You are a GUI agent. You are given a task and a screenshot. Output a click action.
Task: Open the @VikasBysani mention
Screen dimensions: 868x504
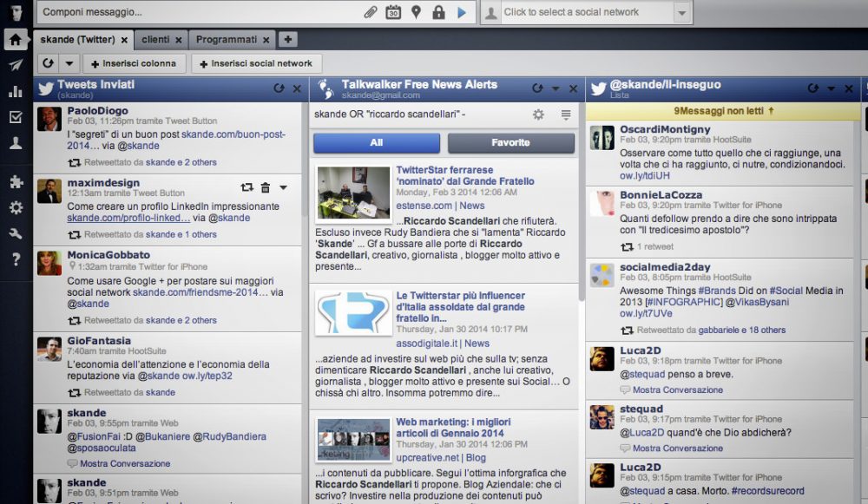pyautogui.click(x=757, y=302)
